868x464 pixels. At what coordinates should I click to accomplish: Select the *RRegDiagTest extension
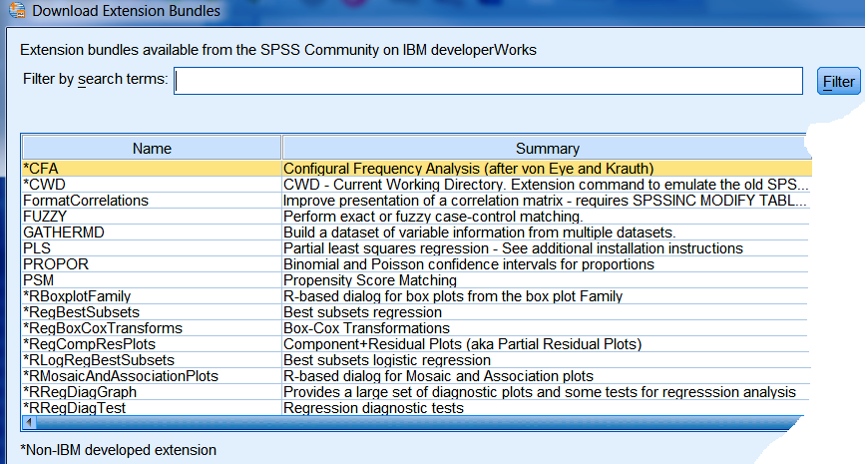(x=75, y=409)
